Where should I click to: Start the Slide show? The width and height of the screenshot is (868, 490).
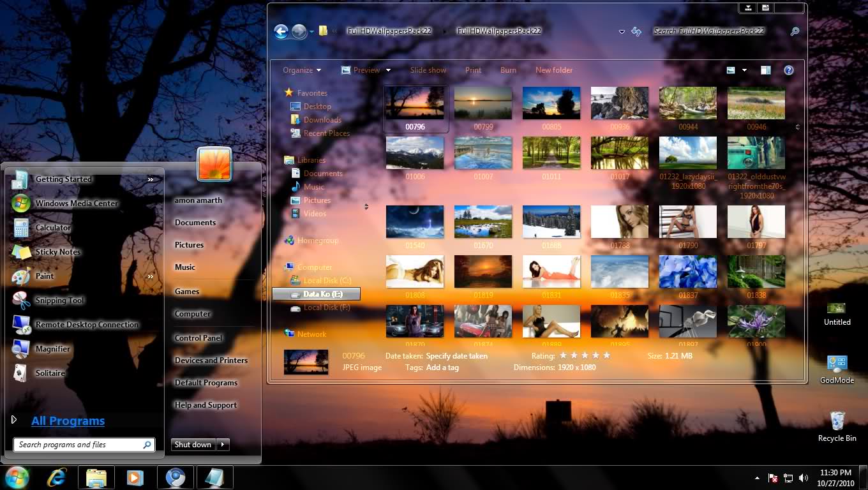tap(428, 70)
